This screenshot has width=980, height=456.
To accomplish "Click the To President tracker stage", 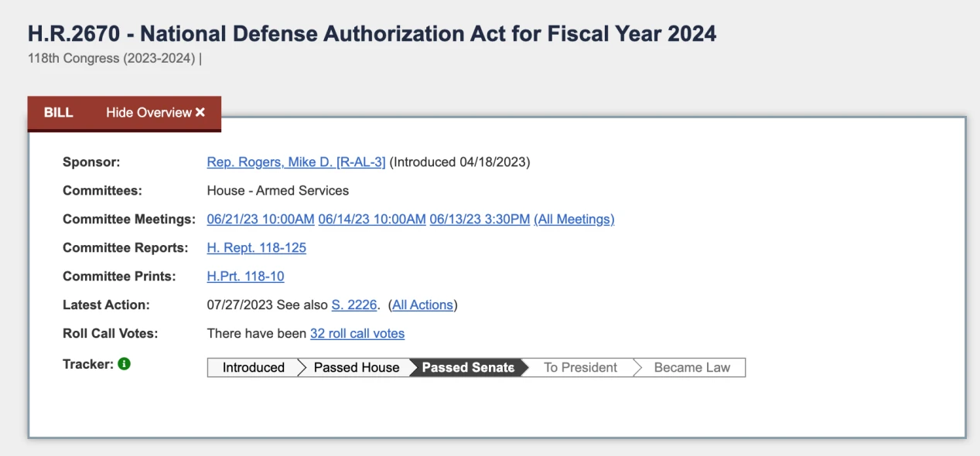I will [580, 368].
